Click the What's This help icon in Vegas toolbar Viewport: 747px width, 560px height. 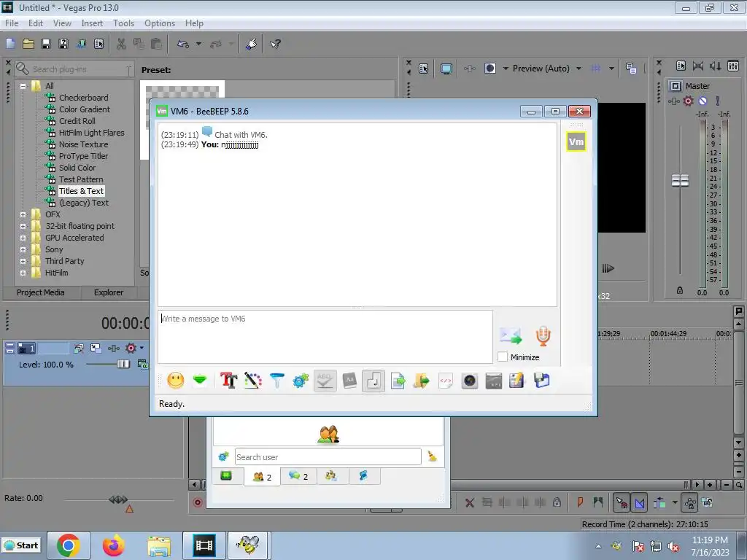click(x=275, y=44)
